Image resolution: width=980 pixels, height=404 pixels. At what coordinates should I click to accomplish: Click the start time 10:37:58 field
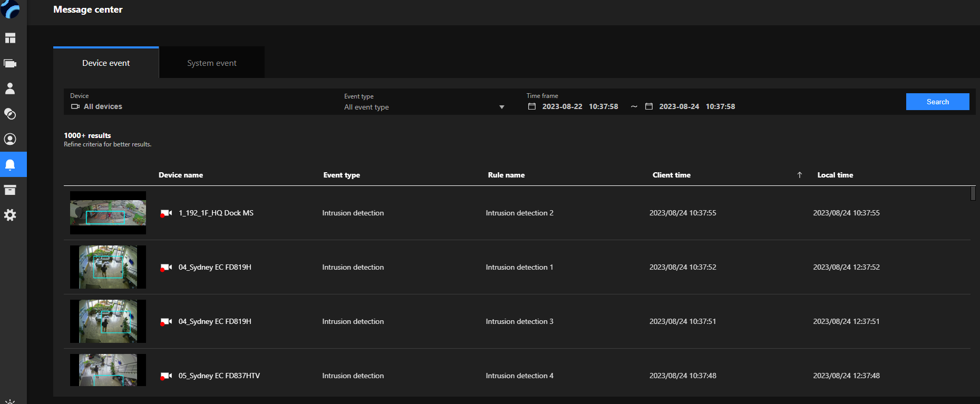tap(603, 106)
